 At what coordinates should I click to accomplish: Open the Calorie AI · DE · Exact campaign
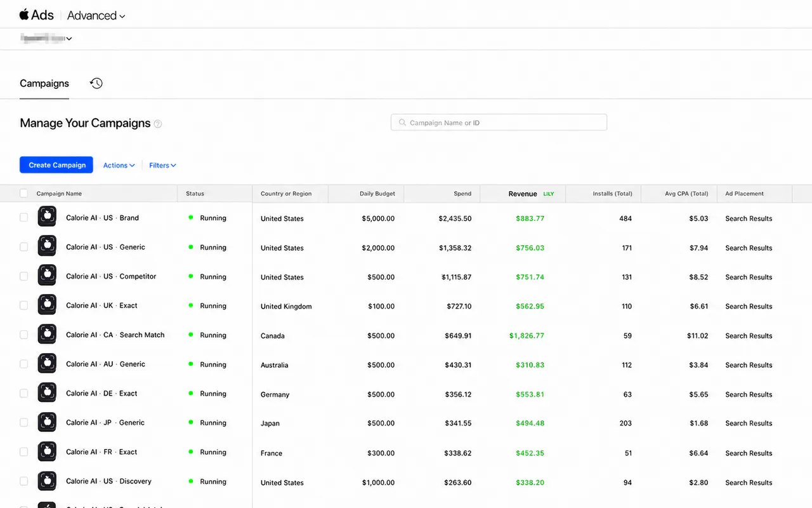point(101,394)
